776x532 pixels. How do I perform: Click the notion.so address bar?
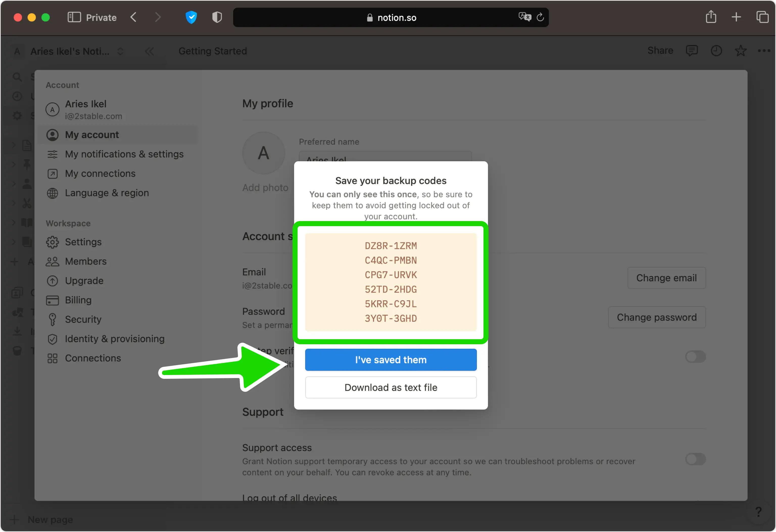[391, 17]
